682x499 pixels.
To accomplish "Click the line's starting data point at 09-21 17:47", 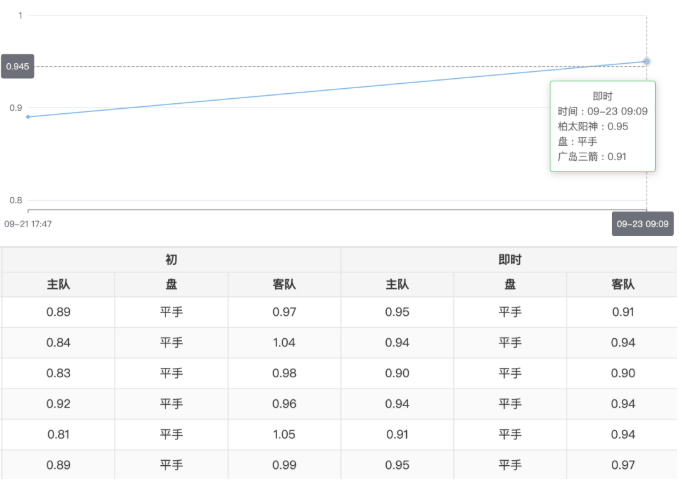I will [x=28, y=117].
